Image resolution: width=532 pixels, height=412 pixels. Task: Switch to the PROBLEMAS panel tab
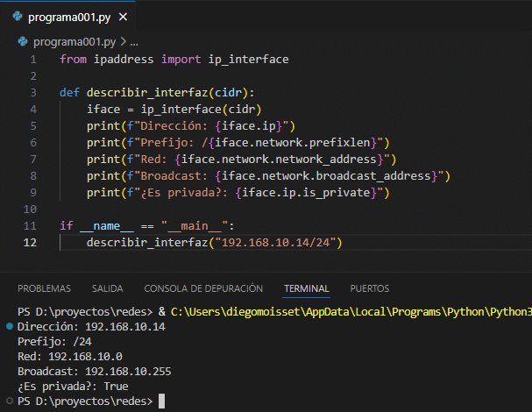(45, 288)
